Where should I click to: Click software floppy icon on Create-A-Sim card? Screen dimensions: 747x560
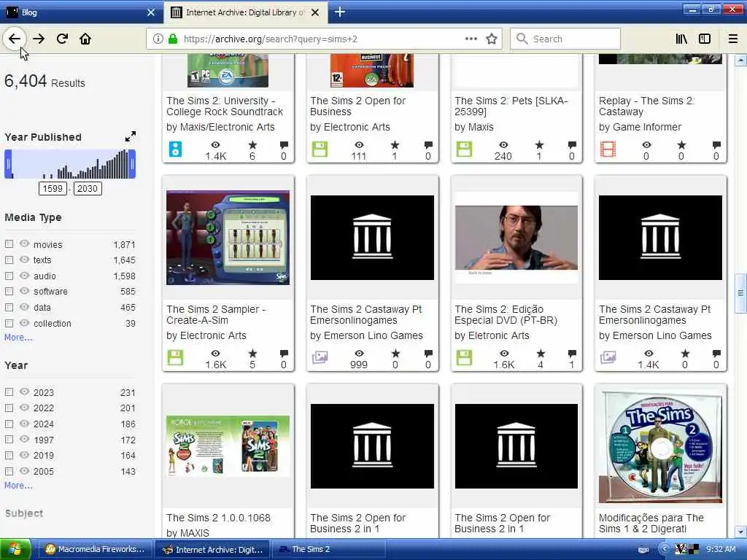[175, 357]
